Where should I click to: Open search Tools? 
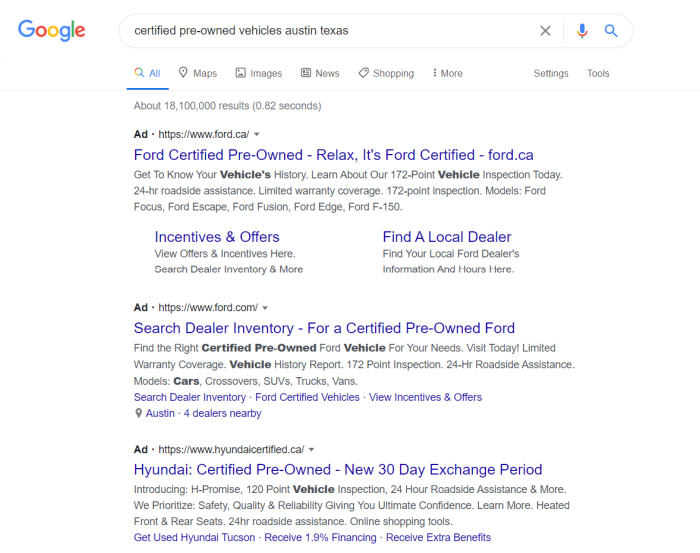[598, 73]
